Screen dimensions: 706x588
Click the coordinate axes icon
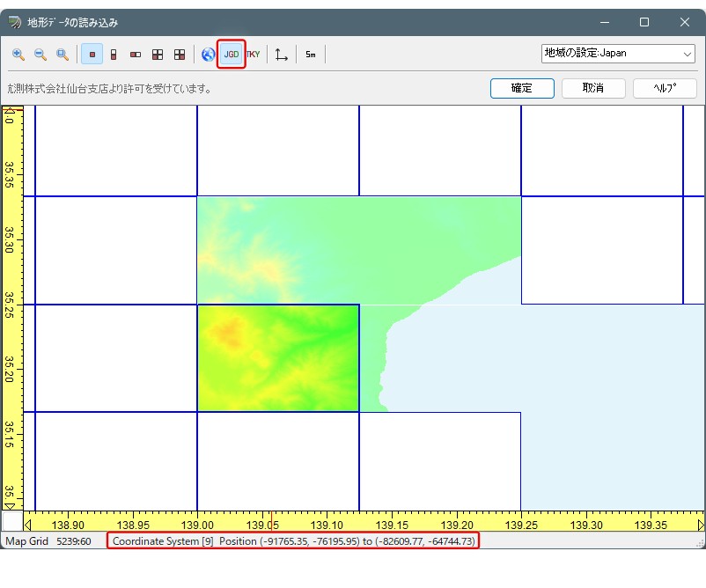point(282,55)
